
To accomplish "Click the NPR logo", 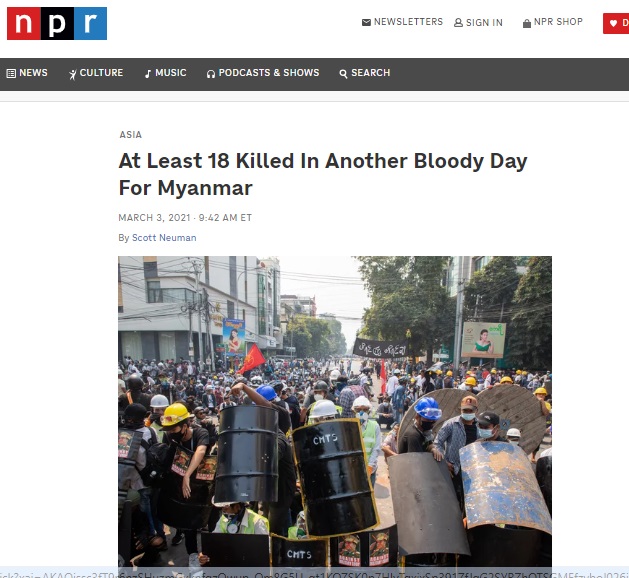I will (57, 23).
